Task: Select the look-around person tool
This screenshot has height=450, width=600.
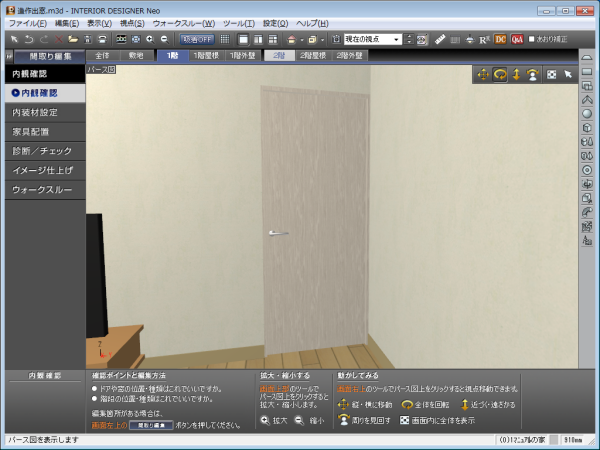Action: 533,74
